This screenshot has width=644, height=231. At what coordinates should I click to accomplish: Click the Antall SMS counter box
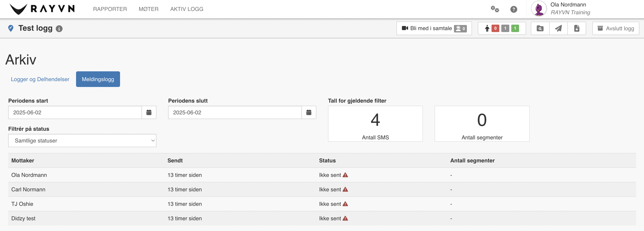click(x=375, y=124)
